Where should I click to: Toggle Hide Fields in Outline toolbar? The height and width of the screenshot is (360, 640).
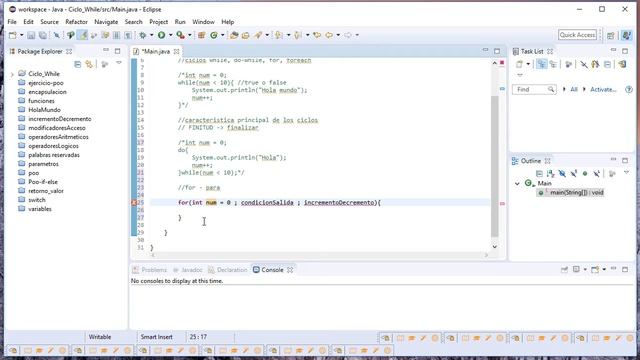click(562, 173)
